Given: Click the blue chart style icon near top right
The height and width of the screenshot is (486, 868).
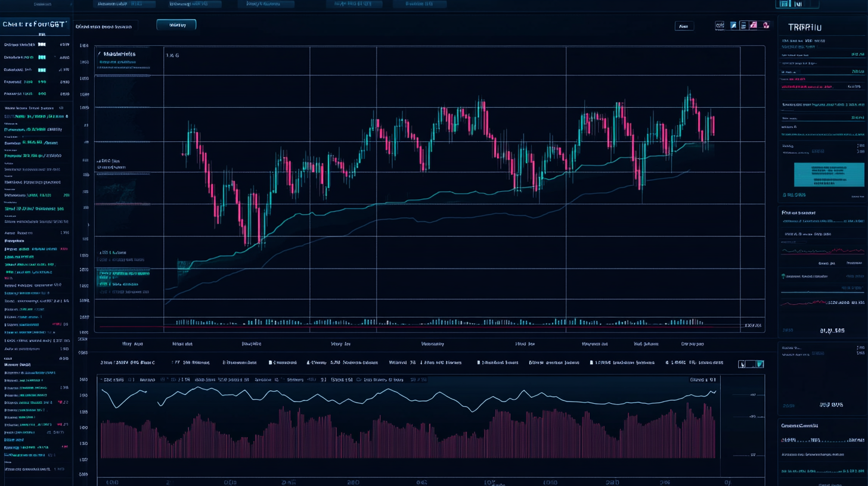Looking at the screenshot, I should pos(733,26).
